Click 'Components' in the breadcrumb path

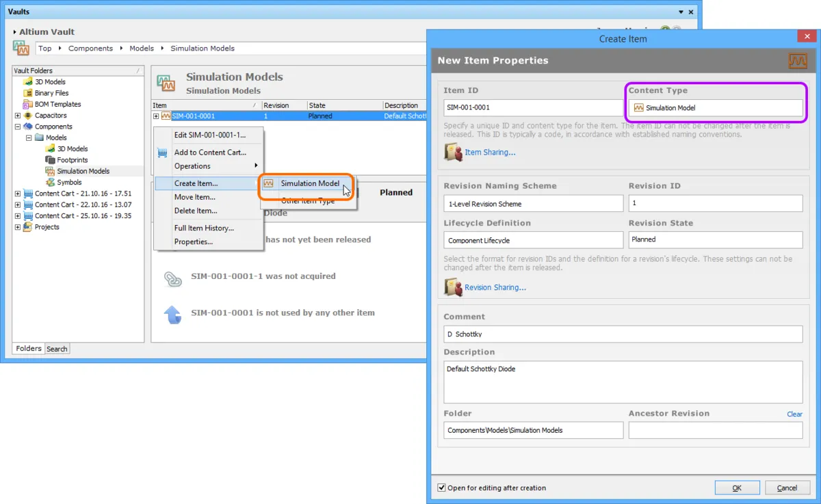tap(90, 49)
